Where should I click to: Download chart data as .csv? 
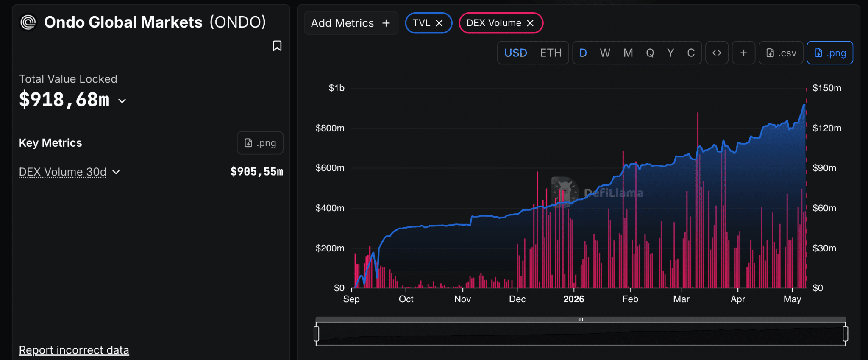781,53
